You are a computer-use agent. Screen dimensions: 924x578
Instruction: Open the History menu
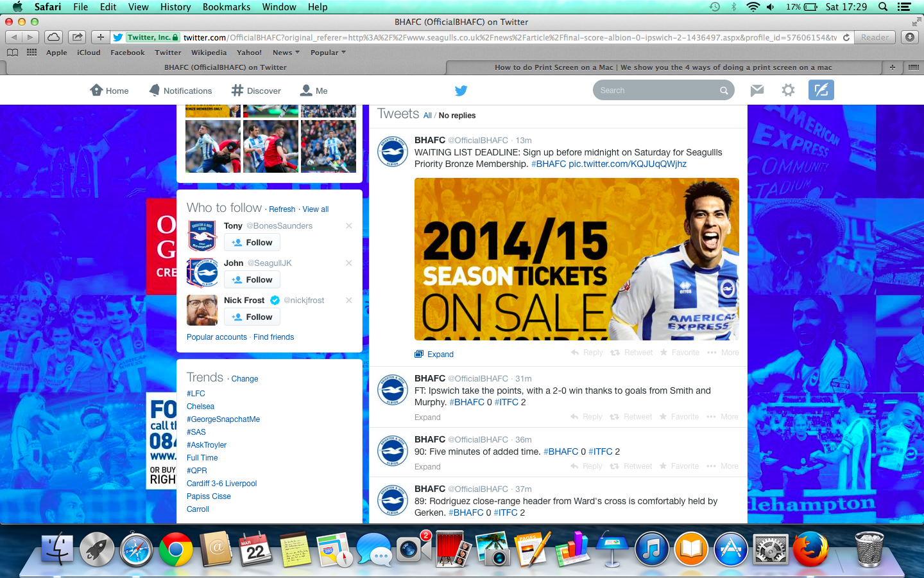175,7
